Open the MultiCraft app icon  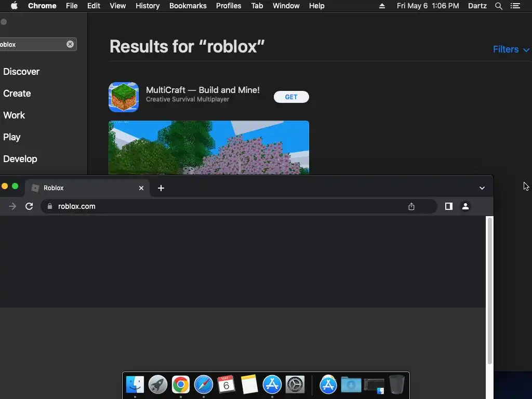(x=124, y=97)
